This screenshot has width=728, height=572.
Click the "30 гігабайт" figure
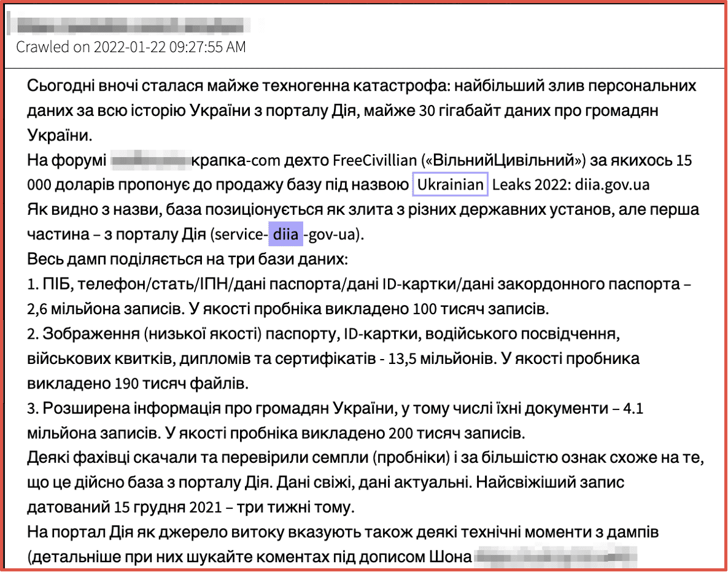459,111
